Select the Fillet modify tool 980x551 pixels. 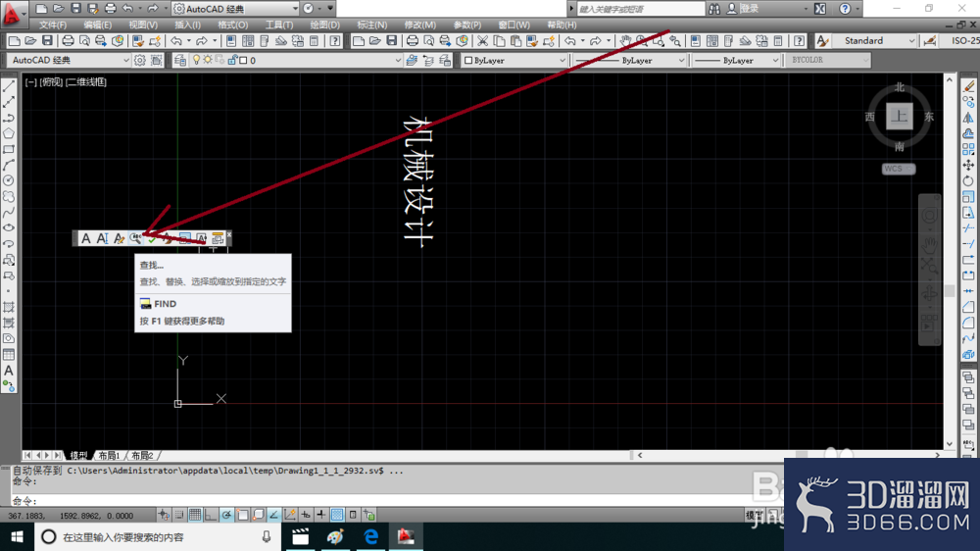(968, 323)
